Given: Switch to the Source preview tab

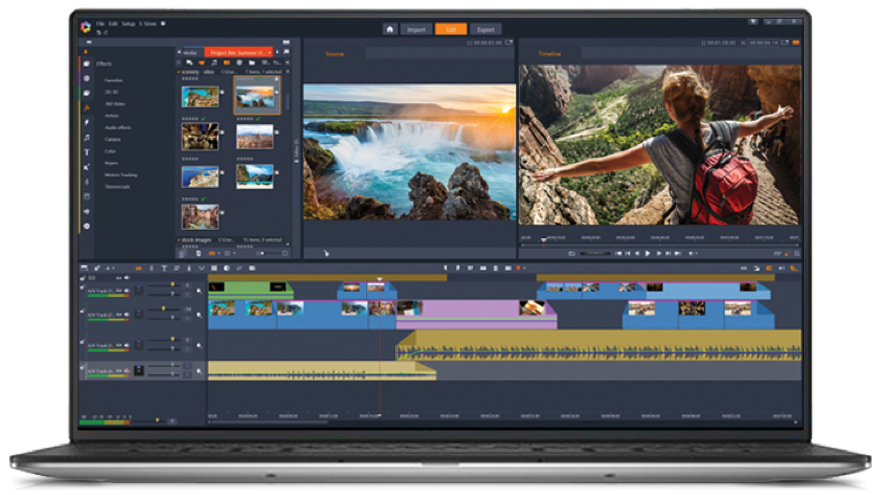Looking at the screenshot, I should point(334,53).
